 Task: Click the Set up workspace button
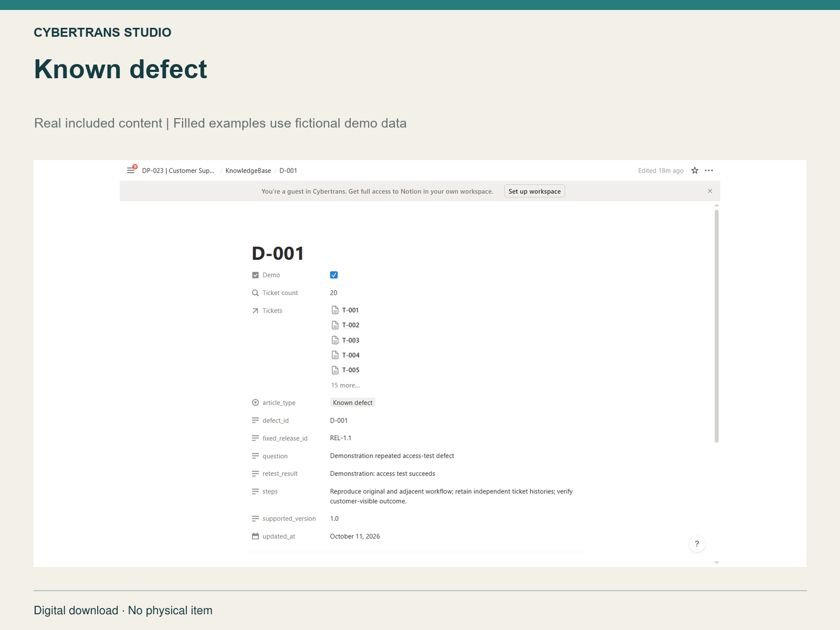(534, 191)
